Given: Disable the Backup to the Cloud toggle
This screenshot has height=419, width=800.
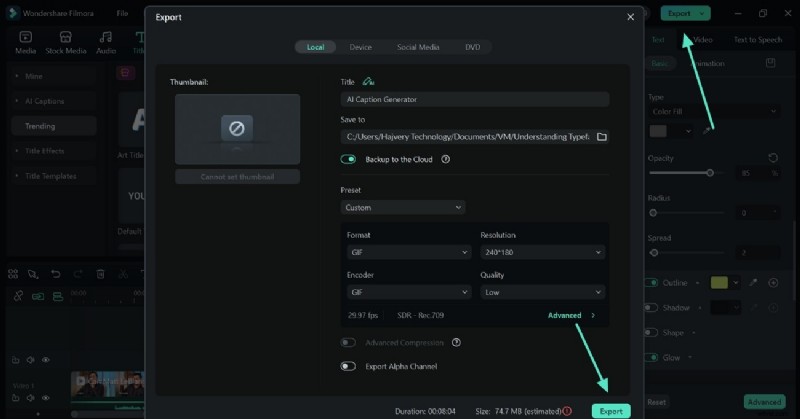Looking at the screenshot, I should pos(348,159).
